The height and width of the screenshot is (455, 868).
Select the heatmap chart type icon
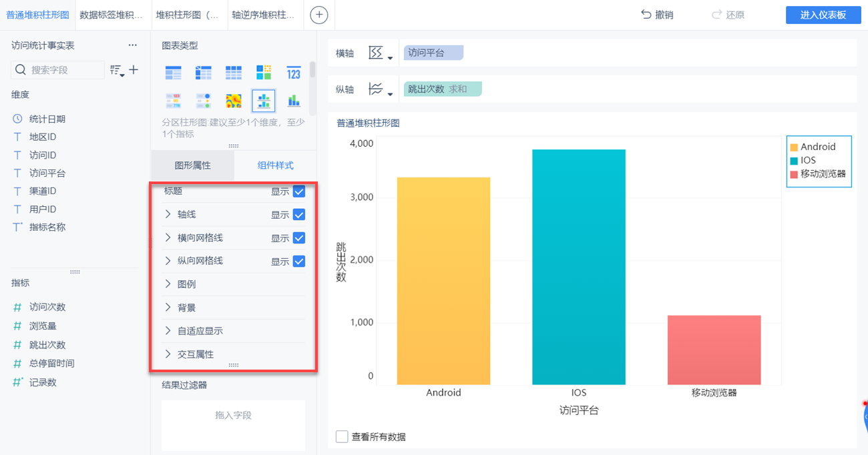point(234,101)
